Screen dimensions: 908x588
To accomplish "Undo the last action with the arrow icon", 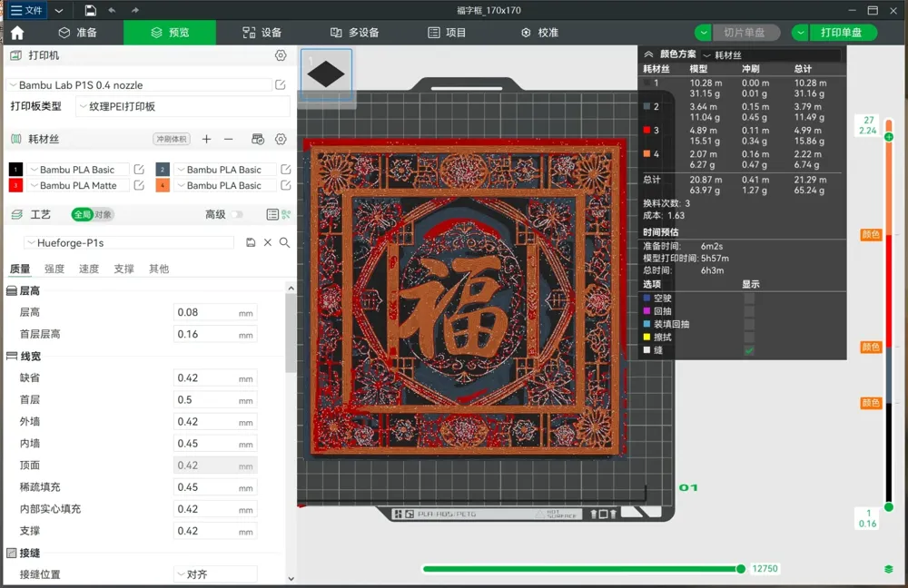I will pos(112,10).
